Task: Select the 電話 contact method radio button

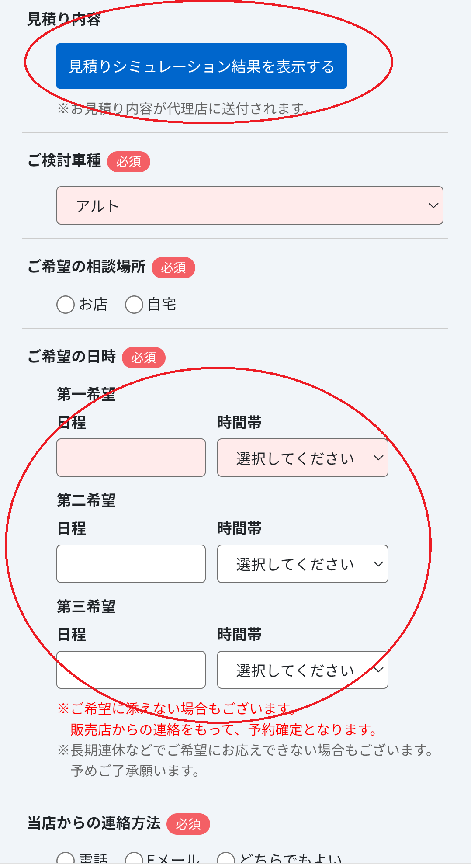Action: (66, 859)
